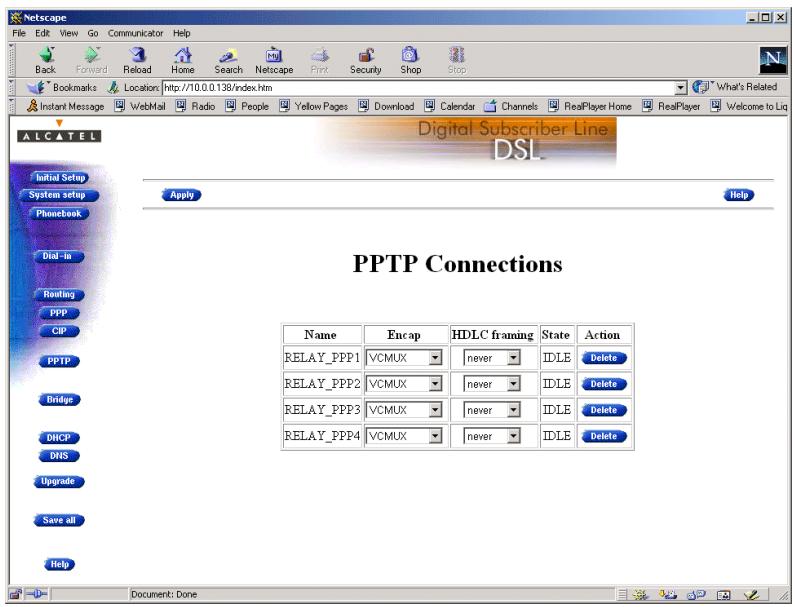Open the Instant Message shortcut
Screen dimensions: 795x607
tap(65, 106)
